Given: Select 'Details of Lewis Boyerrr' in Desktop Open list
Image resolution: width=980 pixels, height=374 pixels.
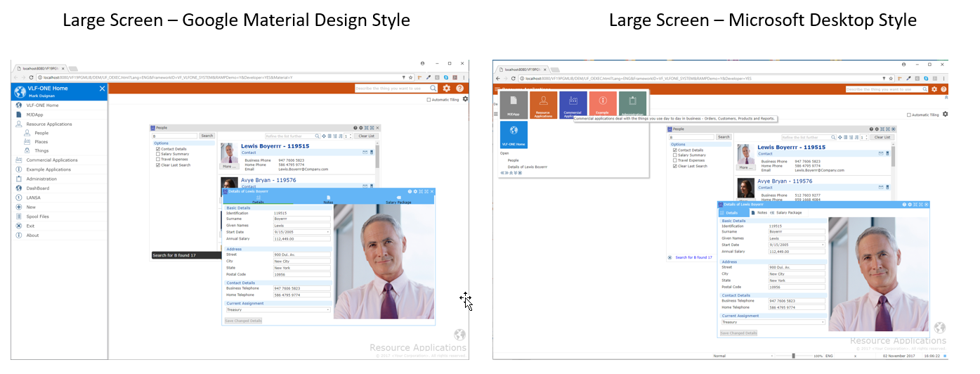Looking at the screenshot, I should 528,167.
